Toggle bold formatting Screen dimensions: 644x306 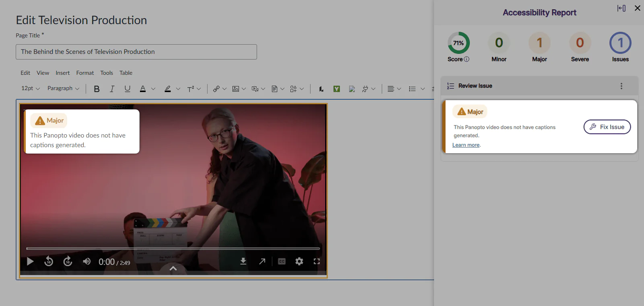pyautogui.click(x=97, y=89)
